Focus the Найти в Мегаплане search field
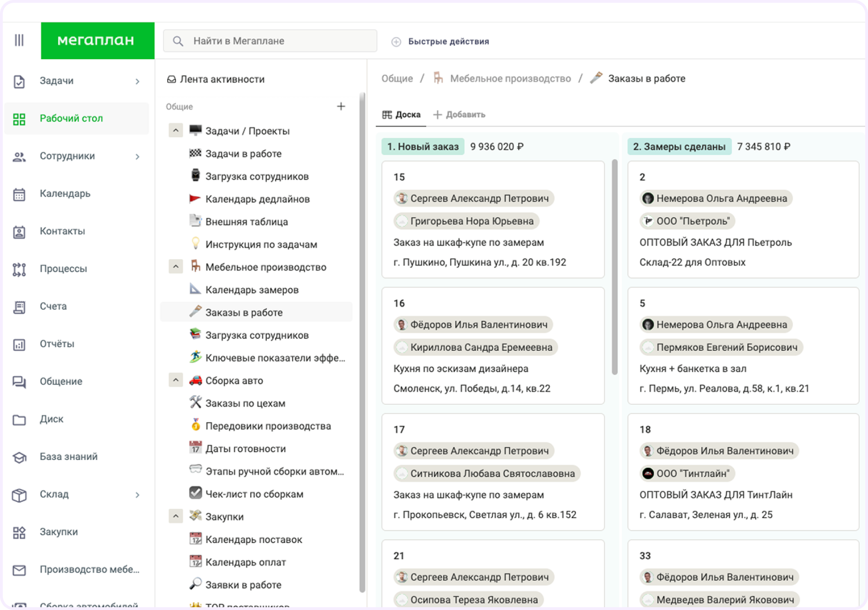868x610 pixels. click(x=270, y=41)
